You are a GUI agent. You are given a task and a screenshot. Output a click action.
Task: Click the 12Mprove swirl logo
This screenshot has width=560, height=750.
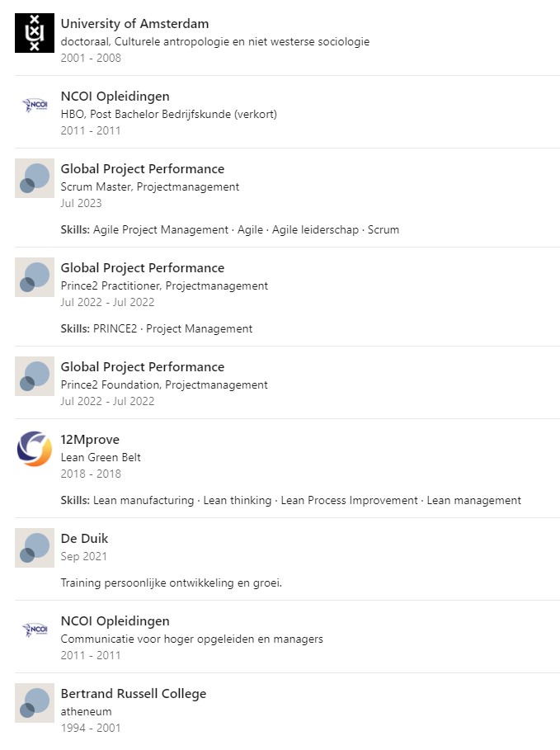[x=35, y=449]
